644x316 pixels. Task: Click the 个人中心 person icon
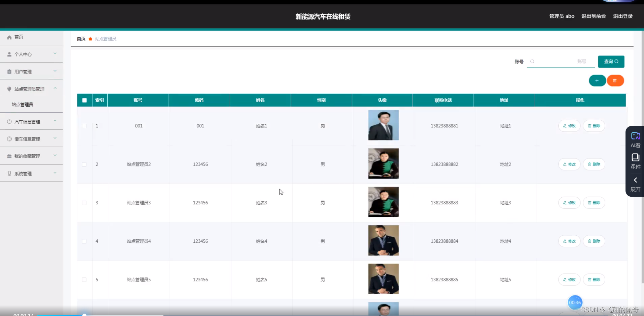coord(9,54)
